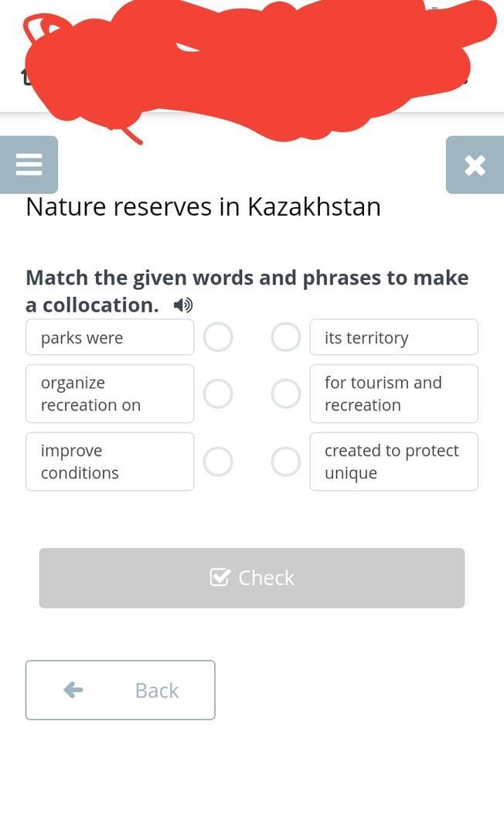
Task: Select the radio button beside 'its territory'
Action: [x=286, y=337]
